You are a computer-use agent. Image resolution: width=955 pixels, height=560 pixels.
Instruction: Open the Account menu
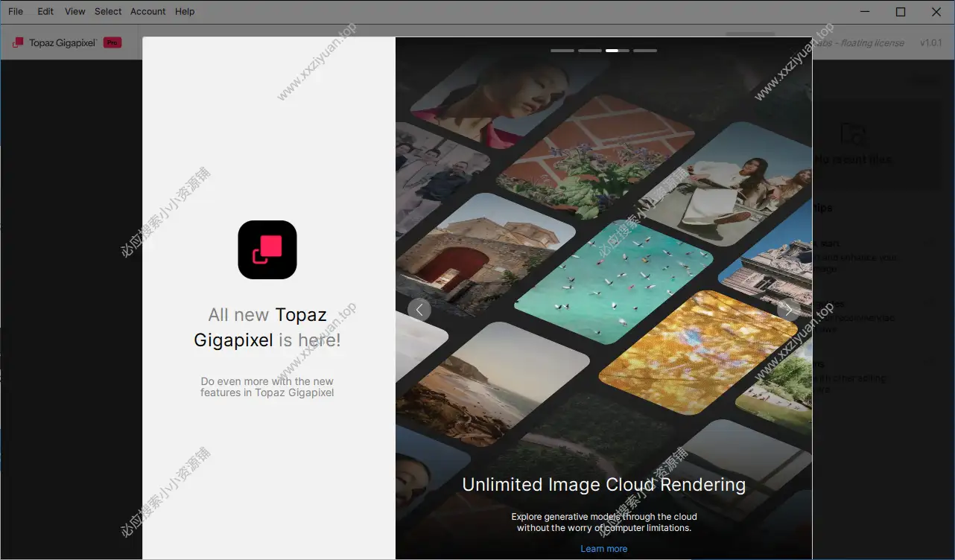148,11
